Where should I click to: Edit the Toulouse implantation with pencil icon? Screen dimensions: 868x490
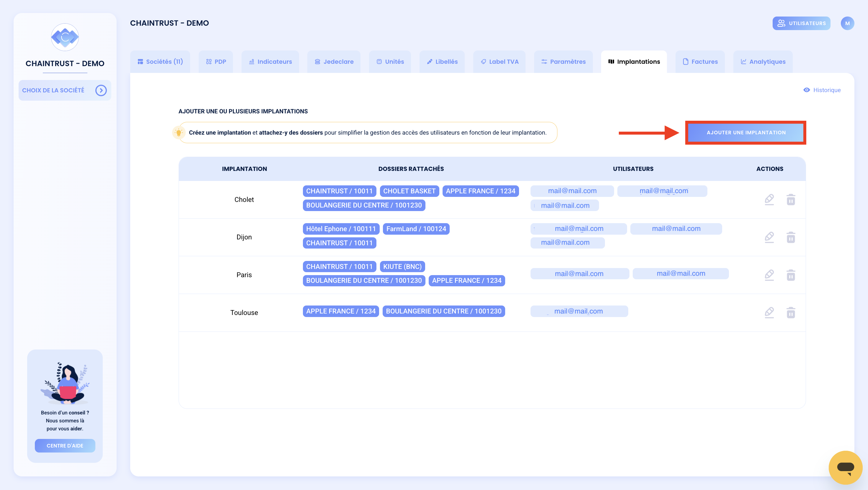769,313
